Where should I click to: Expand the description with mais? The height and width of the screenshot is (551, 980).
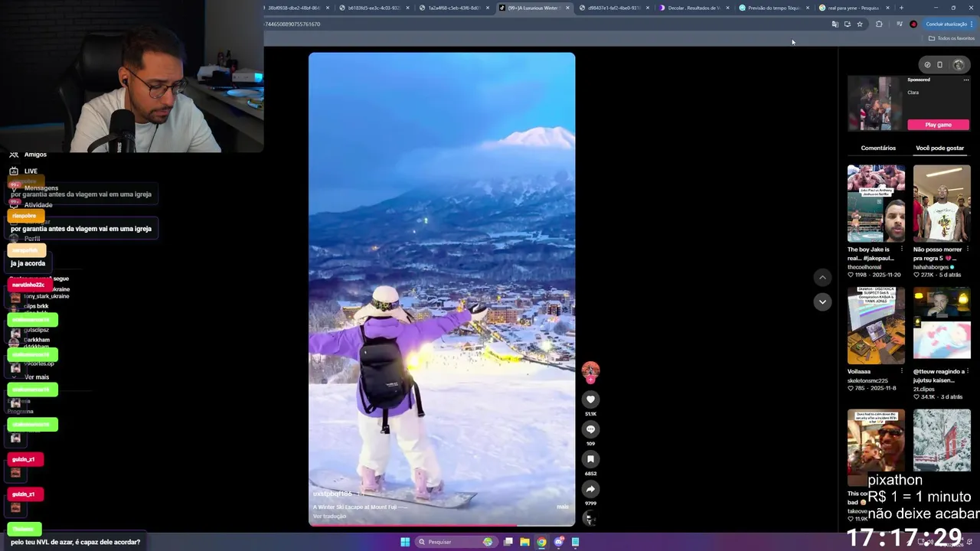pyautogui.click(x=563, y=507)
